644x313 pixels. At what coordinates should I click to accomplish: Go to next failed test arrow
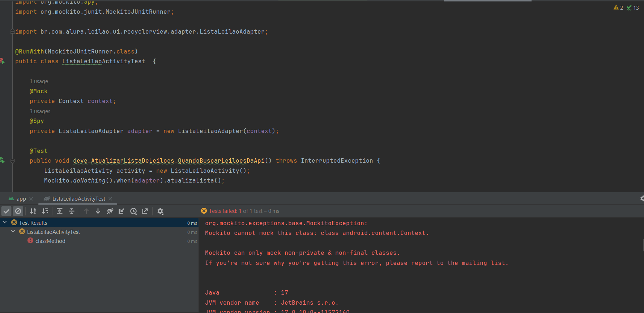click(98, 211)
